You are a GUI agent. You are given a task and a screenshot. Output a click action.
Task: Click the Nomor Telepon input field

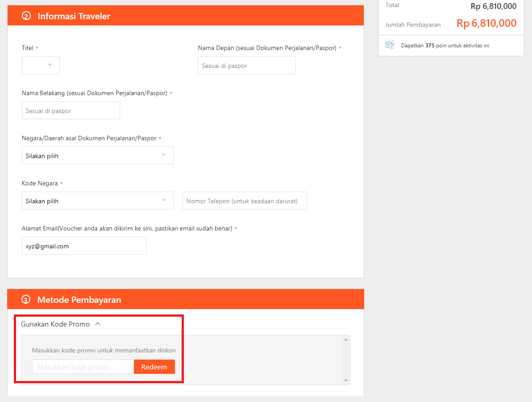tap(244, 201)
